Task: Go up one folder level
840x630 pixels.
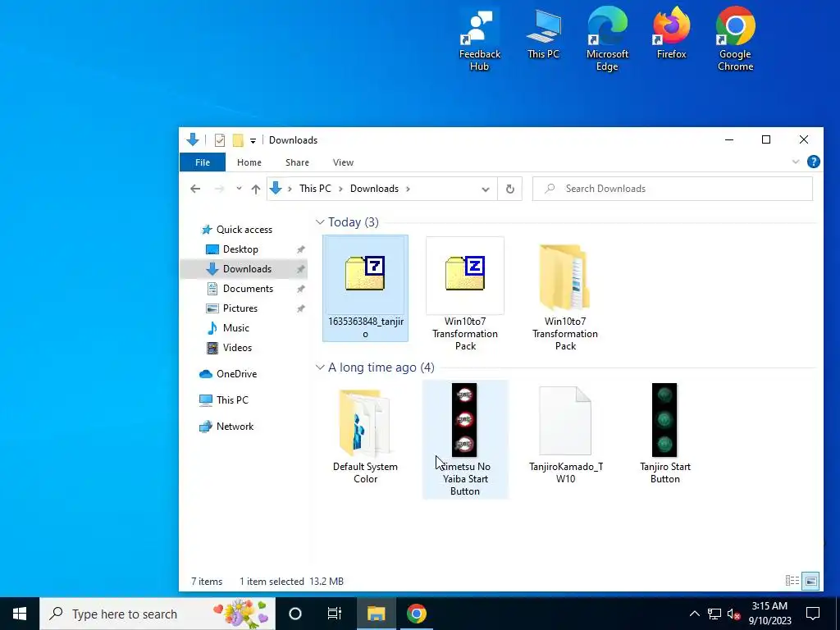Action: click(x=256, y=189)
